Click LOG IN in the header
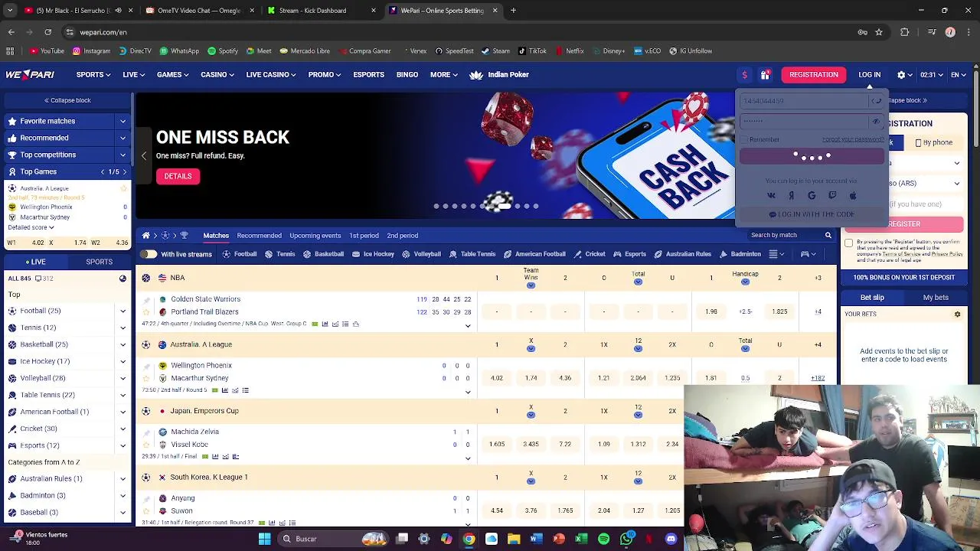The image size is (980, 551). point(869,75)
